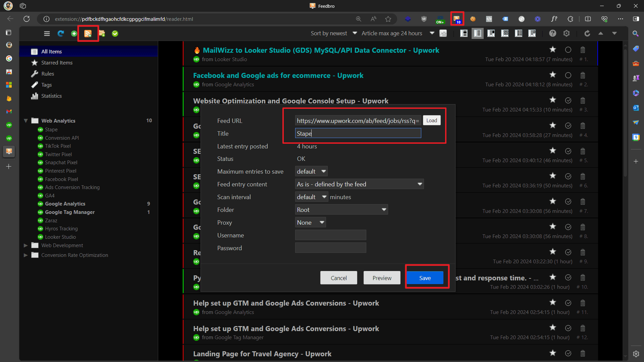Screen dimensions: 644x362
Task: Open the Sort by newest dropdown
Action: tap(334, 33)
